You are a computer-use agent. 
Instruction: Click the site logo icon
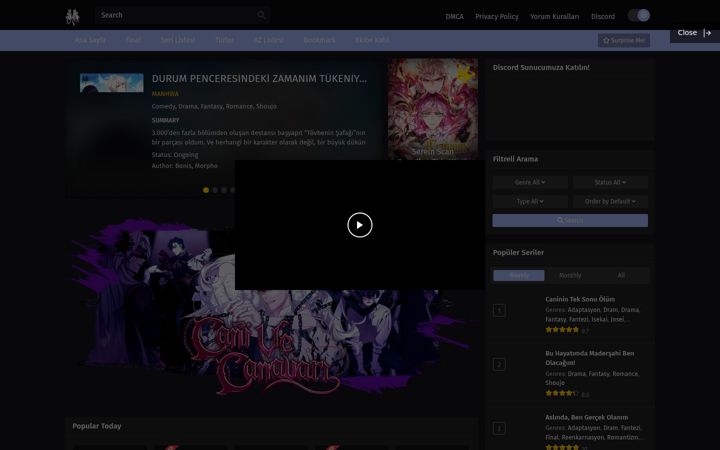pyautogui.click(x=72, y=17)
